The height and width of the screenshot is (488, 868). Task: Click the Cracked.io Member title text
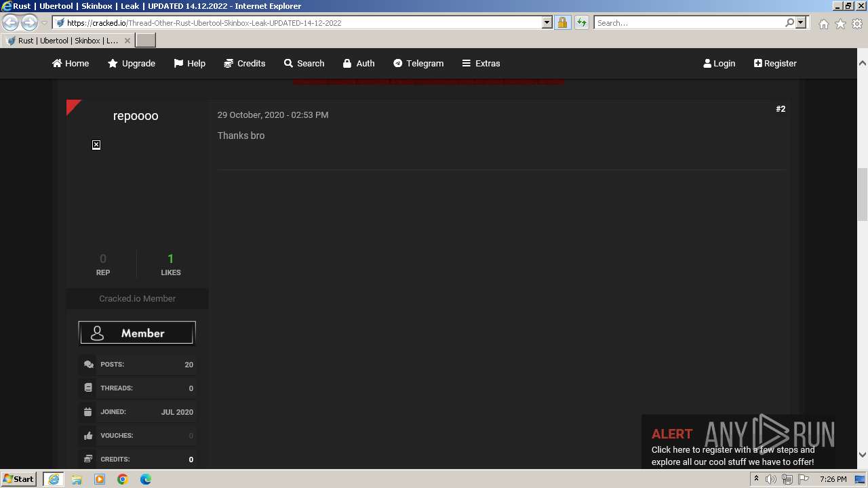pyautogui.click(x=137, y=299)
